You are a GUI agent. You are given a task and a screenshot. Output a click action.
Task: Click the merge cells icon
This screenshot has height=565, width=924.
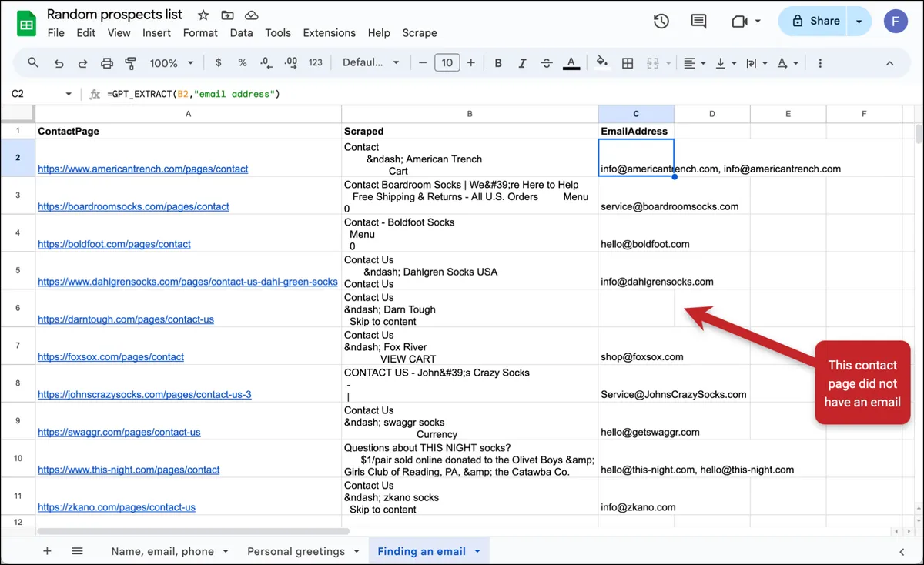[x=652, y=63]
